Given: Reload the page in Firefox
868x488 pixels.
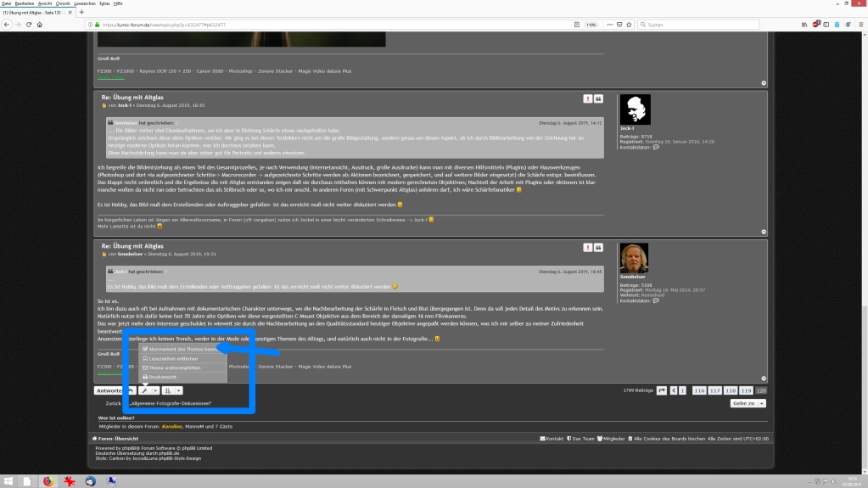Looking at the screenshot, I should pyautogui.click(x=29, y=25).
